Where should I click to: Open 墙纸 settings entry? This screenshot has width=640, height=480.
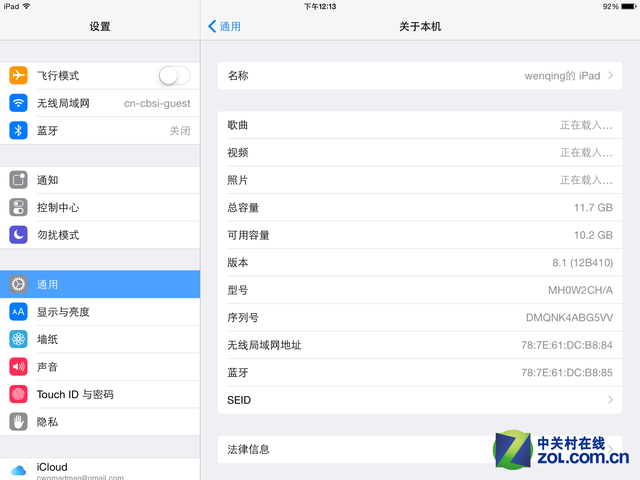(x=100, y=339)
